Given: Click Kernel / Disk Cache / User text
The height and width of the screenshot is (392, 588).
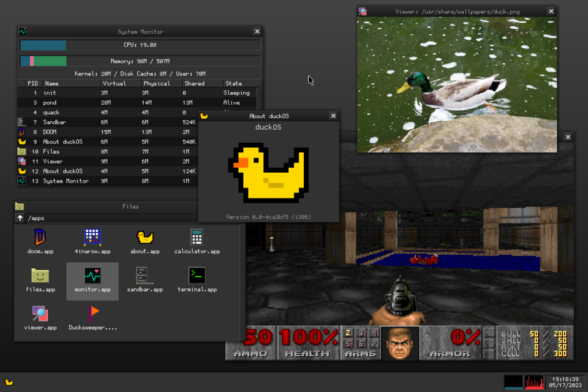Looking at the screenshot, I should 140,73.
